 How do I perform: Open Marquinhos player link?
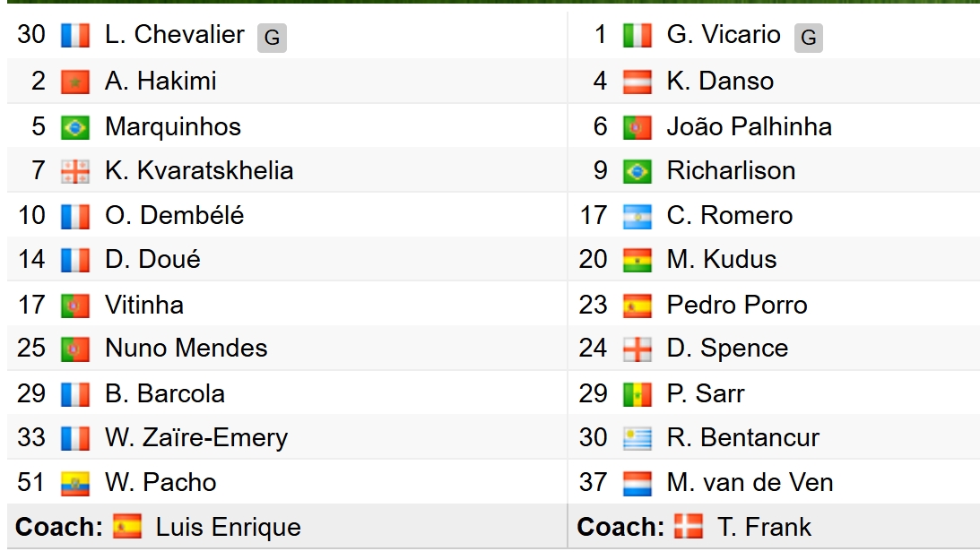(x=173, y=126)
